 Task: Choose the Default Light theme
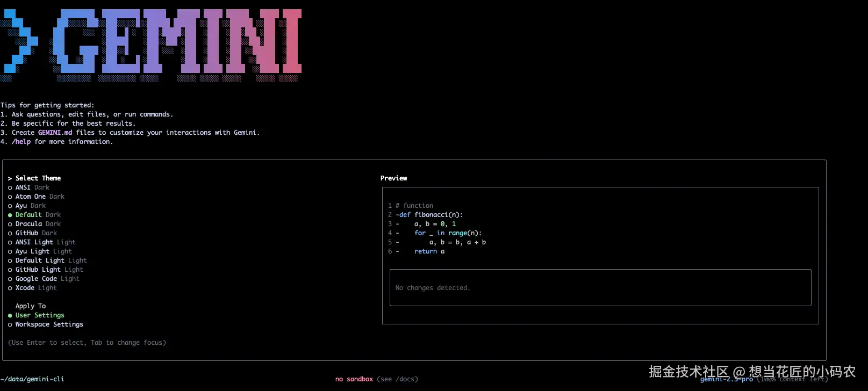pyautogui.click(x=51, y=260)
